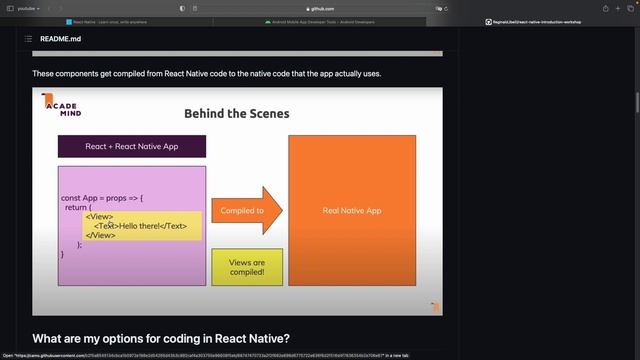Go forward with Safari forward arrow
Viewport: 640px width, 360px height.
point(60,9)
